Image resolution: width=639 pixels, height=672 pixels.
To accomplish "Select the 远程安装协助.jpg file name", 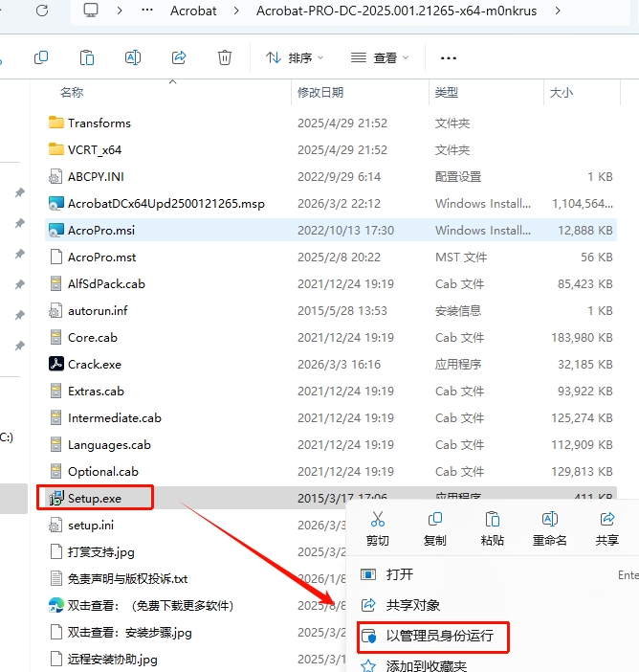I will click(113, 660).
